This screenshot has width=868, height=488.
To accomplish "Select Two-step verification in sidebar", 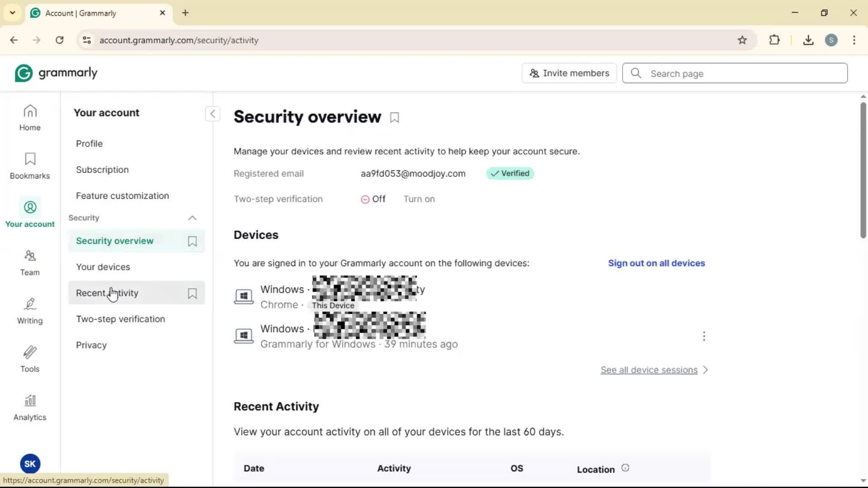I will click(x=120, y=319).
